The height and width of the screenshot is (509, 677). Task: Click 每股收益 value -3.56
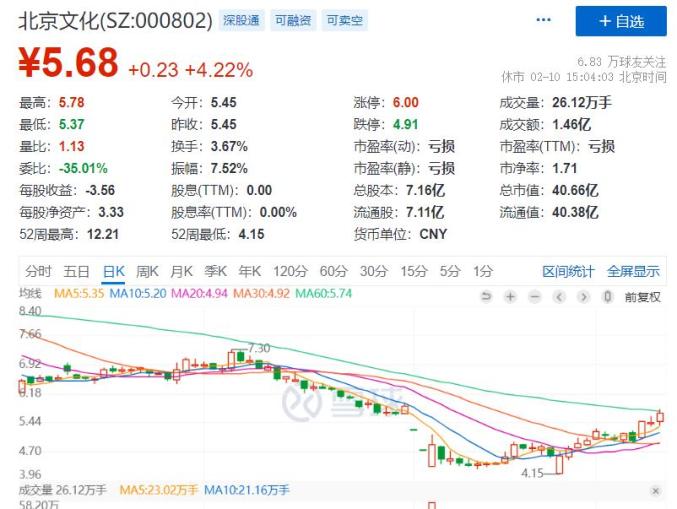pos(100,190)
